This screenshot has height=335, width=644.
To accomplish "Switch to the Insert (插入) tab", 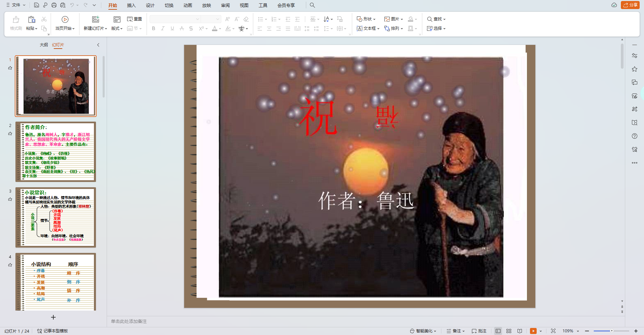I will tap(131, 5).
